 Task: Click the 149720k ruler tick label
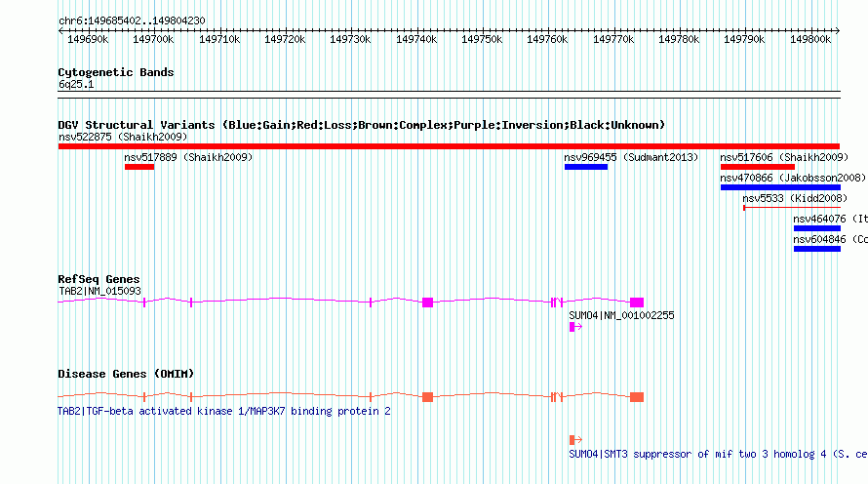click(x=285, y=39)
